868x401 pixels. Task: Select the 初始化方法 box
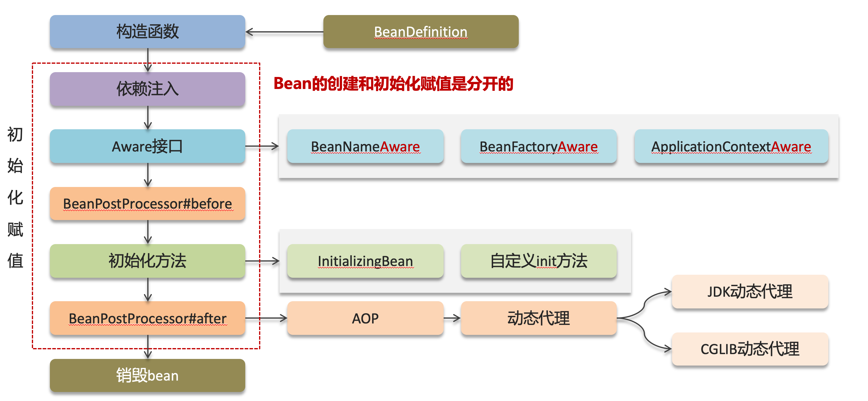[147, 261]
